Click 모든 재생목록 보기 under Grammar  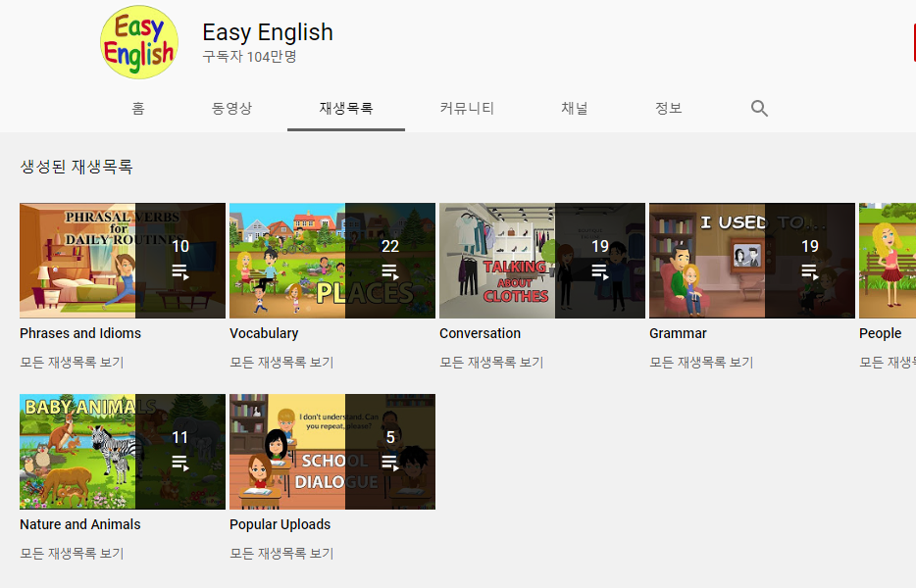[701, 362]
